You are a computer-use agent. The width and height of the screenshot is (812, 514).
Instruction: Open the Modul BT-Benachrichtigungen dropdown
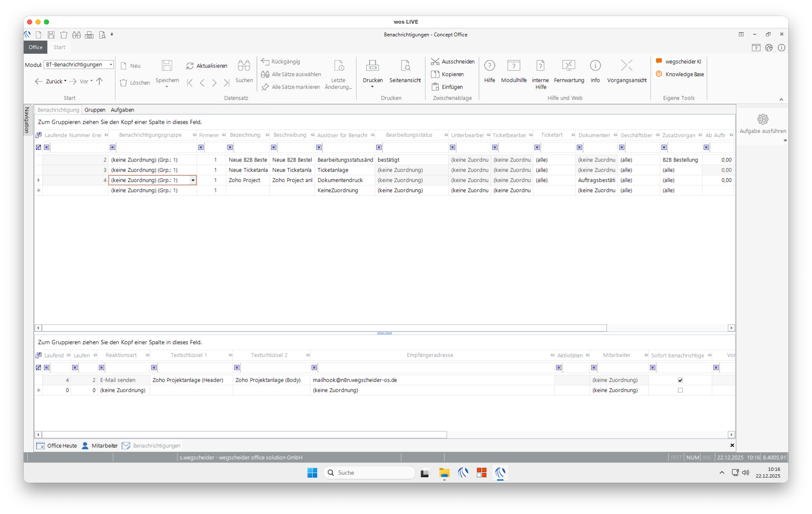point(111,65)
